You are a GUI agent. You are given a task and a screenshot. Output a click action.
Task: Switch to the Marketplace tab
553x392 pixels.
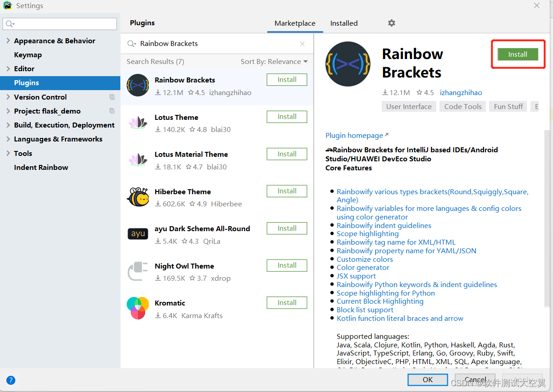[x=295, y=23]
